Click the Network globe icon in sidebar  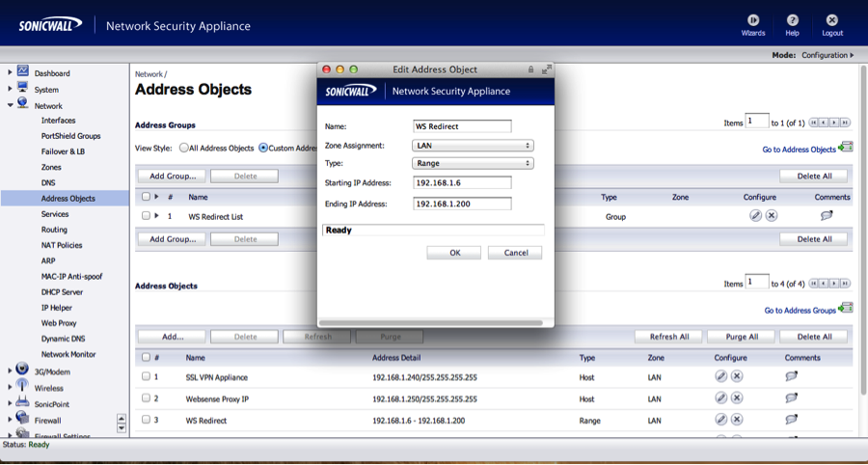(23, 103)
